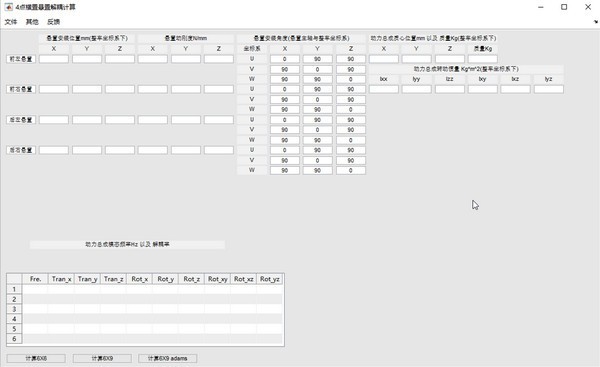Click the small dock arrow below the window controls
This screenshot has height=367, width=600.
[596, 22]
